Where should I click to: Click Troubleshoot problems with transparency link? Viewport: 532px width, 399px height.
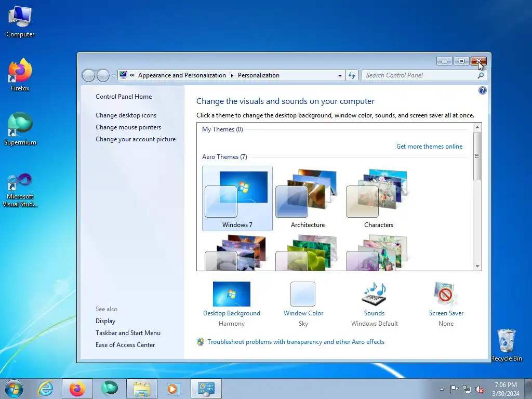296,342
